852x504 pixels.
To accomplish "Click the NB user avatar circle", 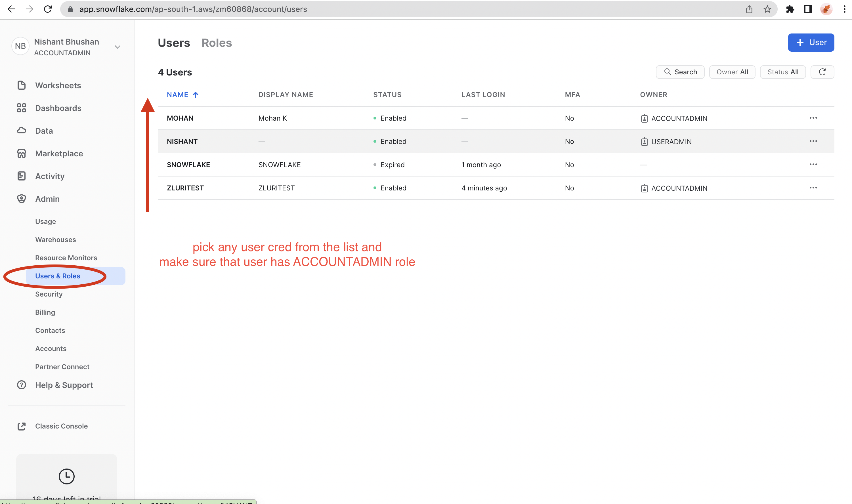I will coord(20,46).
